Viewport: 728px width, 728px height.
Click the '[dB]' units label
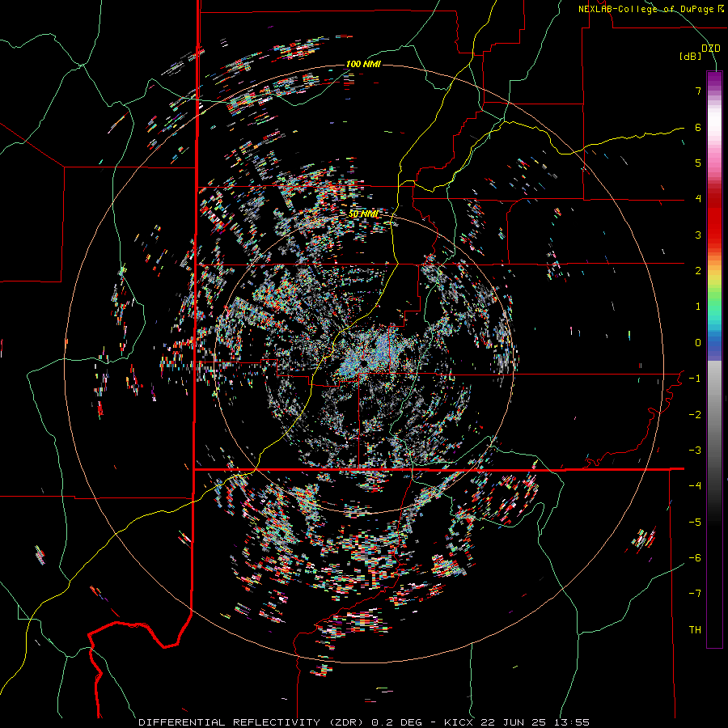691,57
